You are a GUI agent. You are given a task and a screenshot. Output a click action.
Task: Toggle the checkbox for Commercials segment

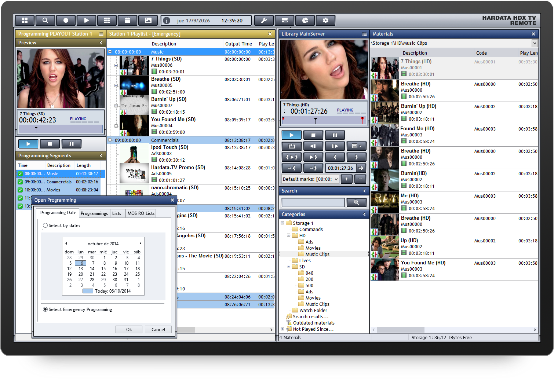(20, 182)
